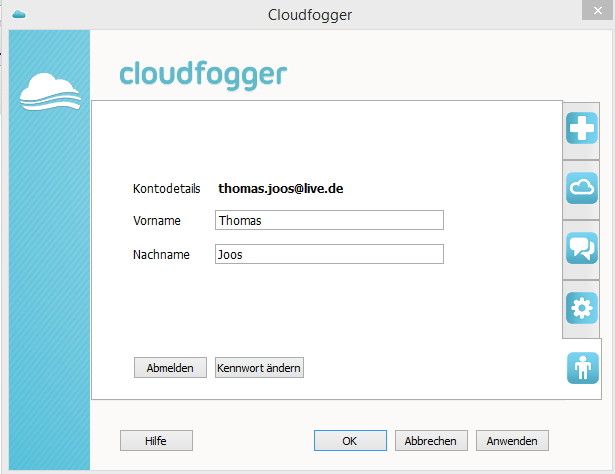Viewport: 615px width, 474px height.
Task: Close the Cloudfogger window
Action: point(597,10)
